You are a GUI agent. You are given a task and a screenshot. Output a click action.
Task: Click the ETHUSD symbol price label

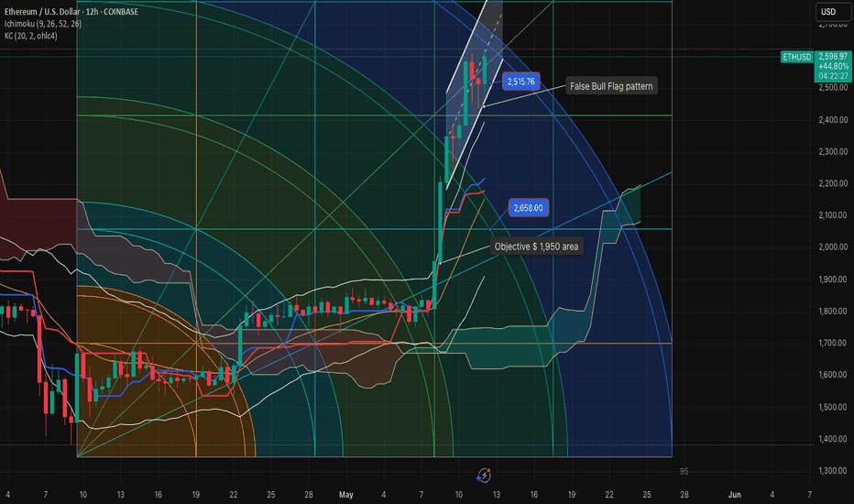(x=797, y=57)
